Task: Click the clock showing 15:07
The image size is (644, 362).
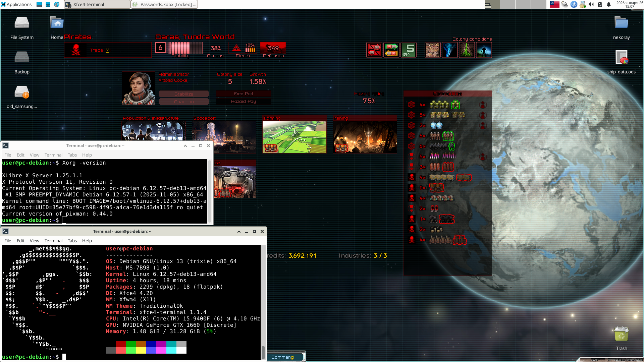Action: [630, 4]
